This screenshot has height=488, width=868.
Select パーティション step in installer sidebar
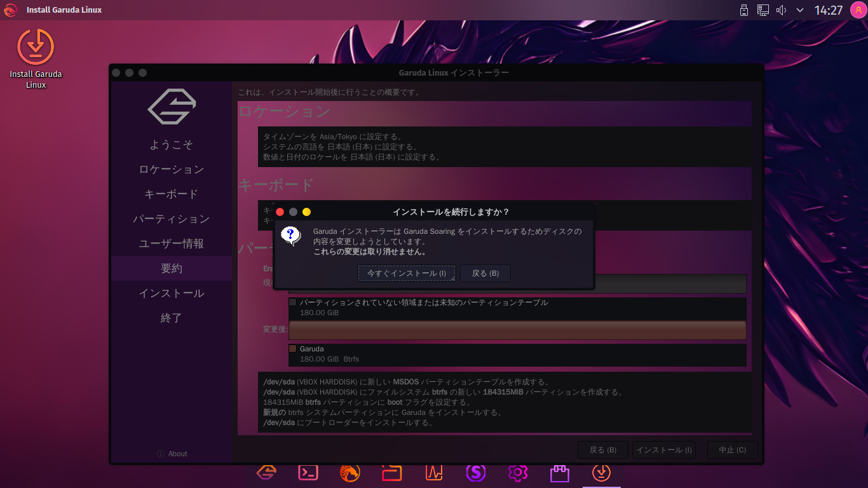click(172, 219)
